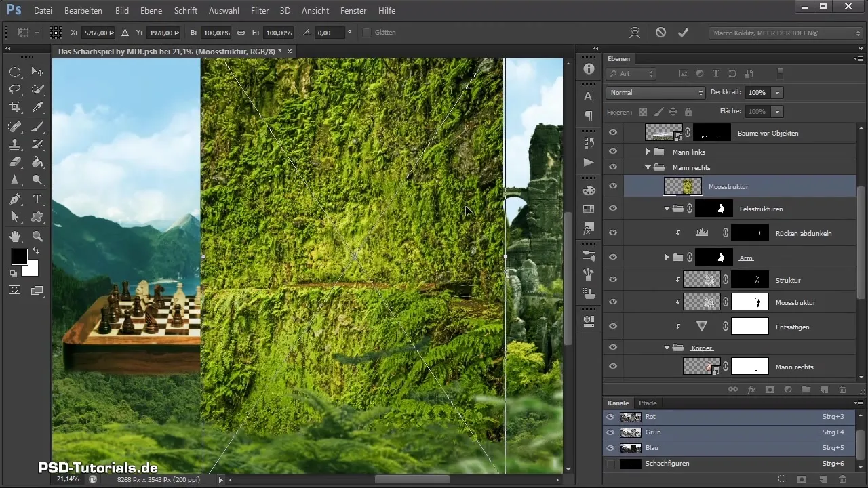Expand the Mann links group
Viewport: 868px width, 488px height.
pos(648,152)
